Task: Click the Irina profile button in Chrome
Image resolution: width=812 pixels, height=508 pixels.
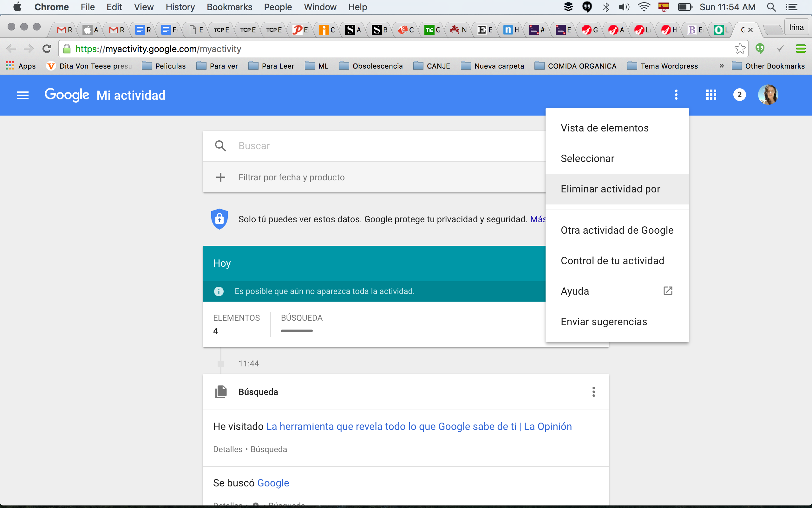Action: pyautogui.click(x=796, y=27)
